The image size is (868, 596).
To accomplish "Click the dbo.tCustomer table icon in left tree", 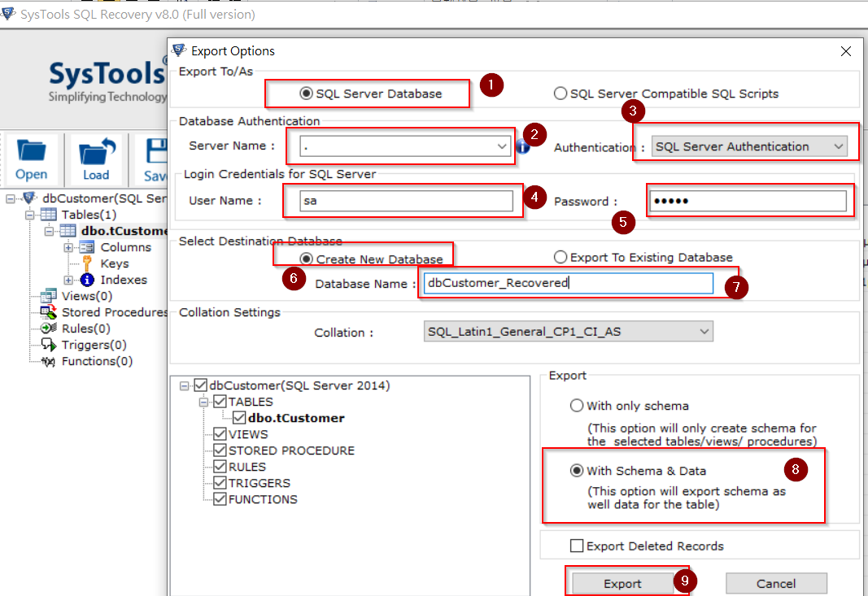I will click(68, 230).
